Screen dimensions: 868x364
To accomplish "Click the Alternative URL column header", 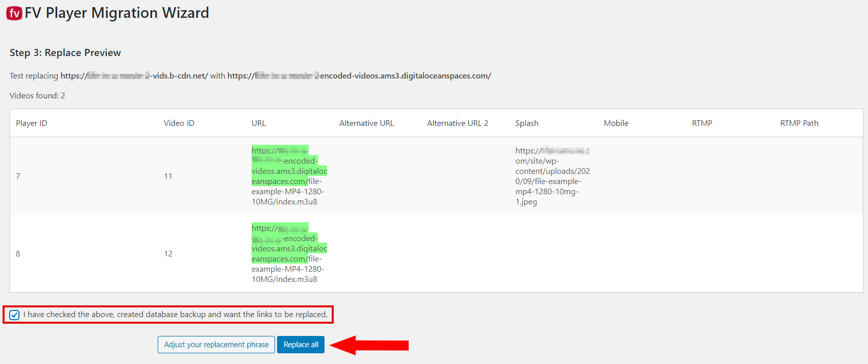I will (367, 123).
